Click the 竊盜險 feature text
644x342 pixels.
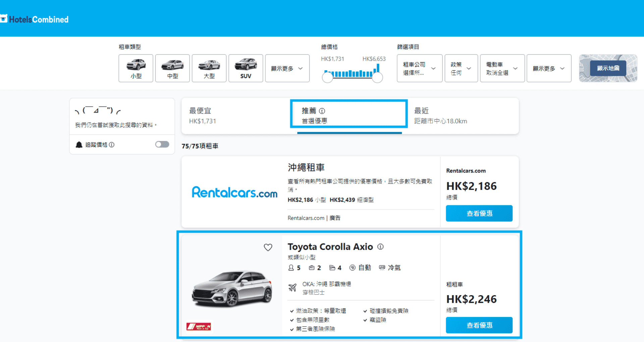point(378,320)
